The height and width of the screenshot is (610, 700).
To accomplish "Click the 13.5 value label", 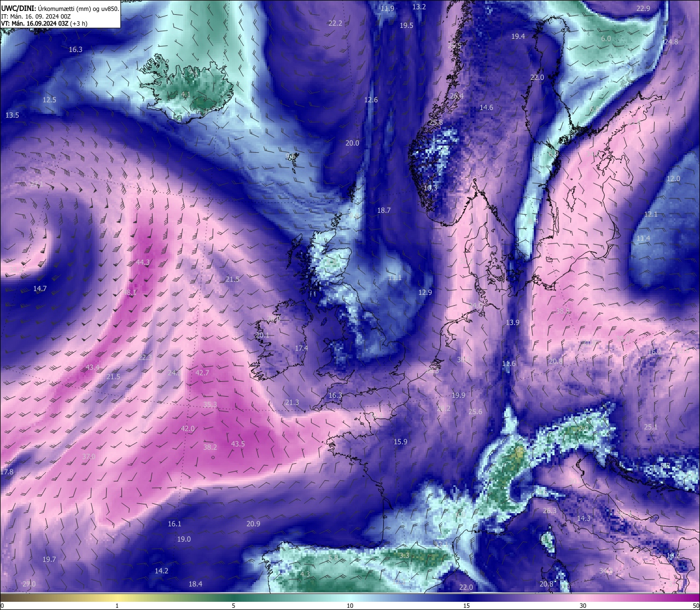I will pos(12,115).
